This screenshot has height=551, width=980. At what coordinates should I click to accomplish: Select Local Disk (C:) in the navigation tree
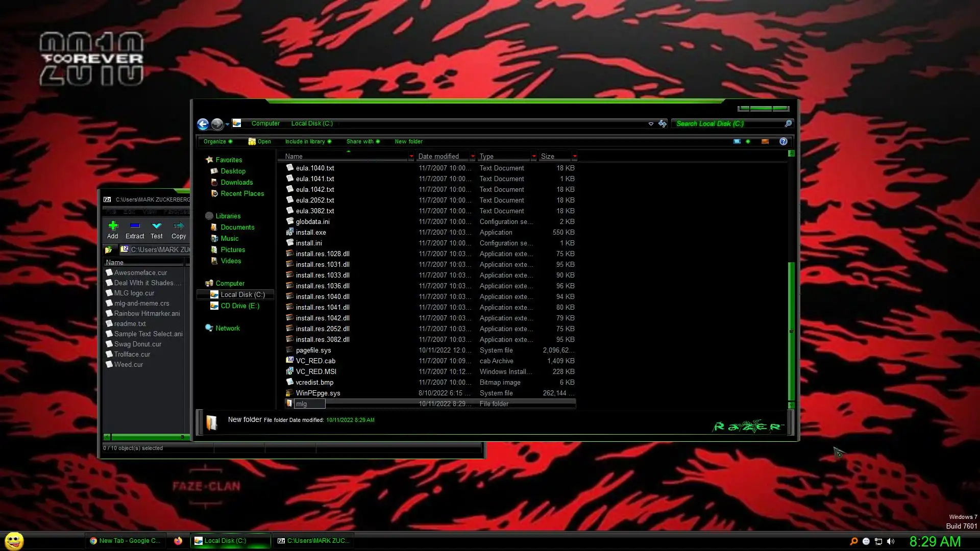(242, 294)
